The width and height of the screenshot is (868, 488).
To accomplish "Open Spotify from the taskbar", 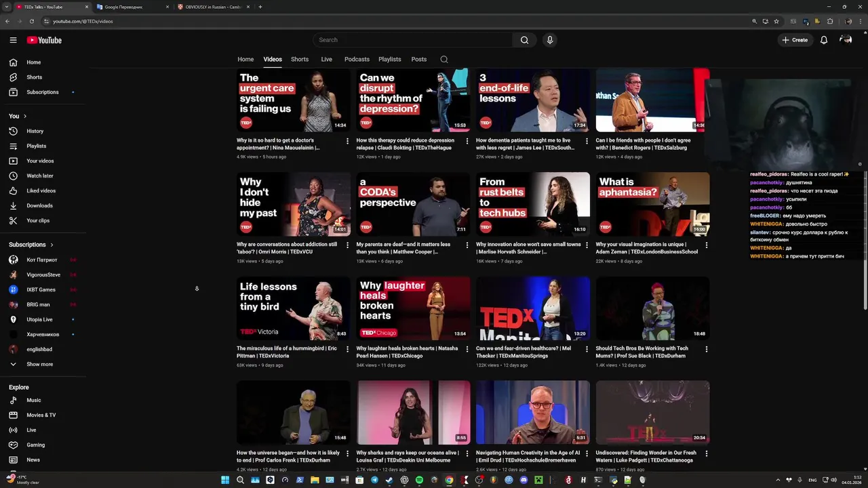I will tap(419, 480).
